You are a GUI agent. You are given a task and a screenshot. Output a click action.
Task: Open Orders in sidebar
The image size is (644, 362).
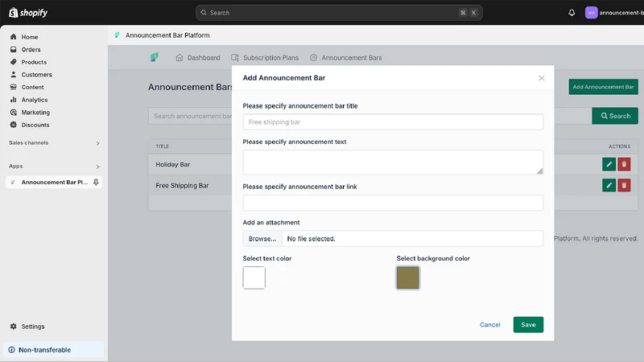pos(31,50)
